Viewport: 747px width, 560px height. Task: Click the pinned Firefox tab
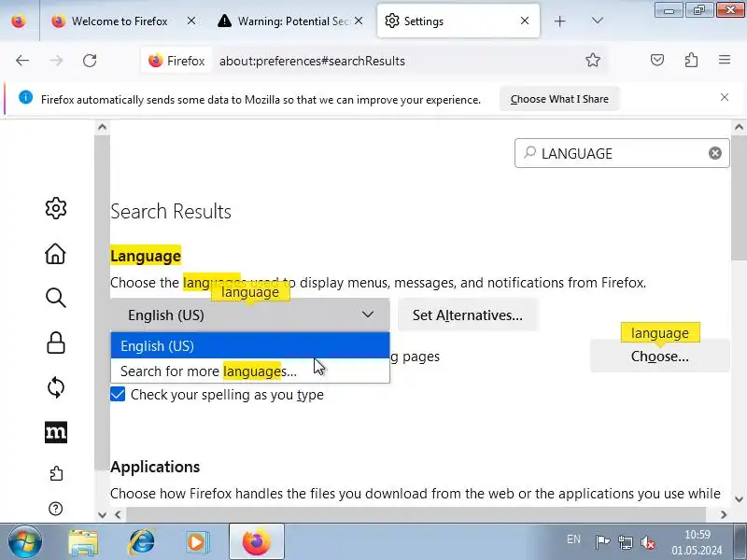pyautogui.click(x=19, y=21)
